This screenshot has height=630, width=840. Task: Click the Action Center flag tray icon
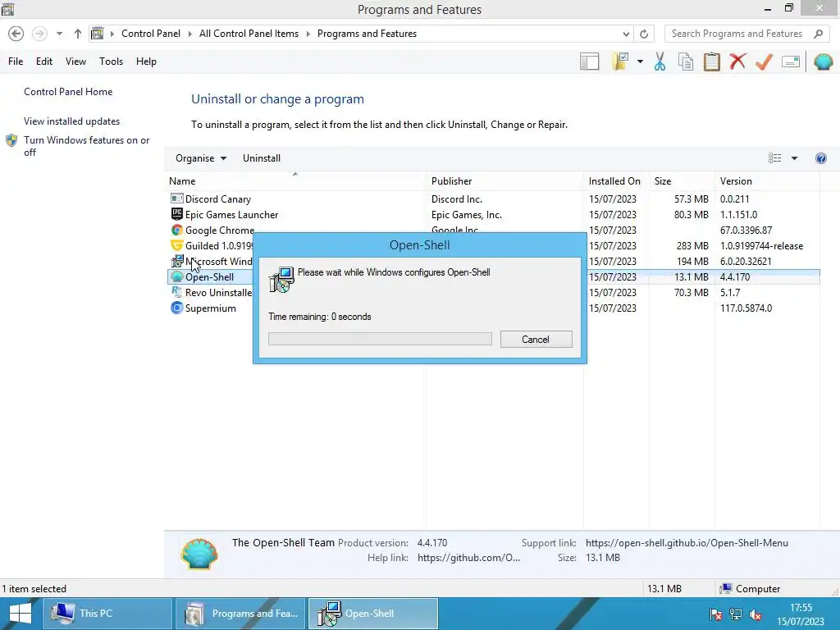pos(715,614)
